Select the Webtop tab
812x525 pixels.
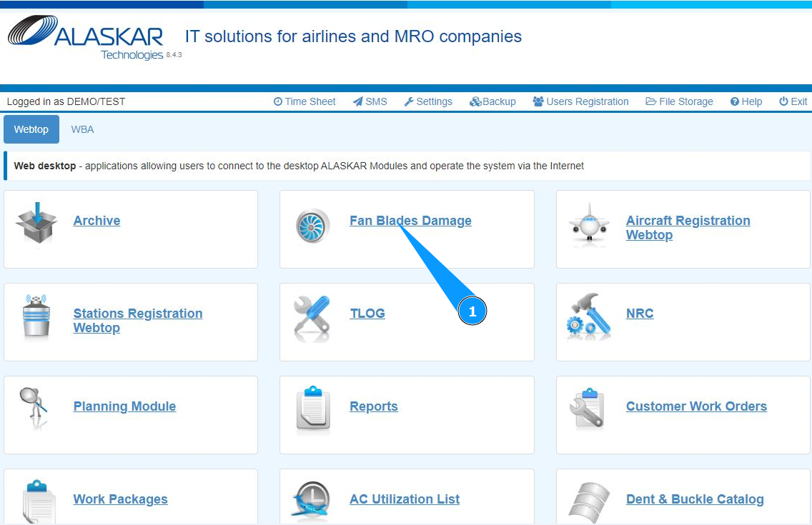31,129
